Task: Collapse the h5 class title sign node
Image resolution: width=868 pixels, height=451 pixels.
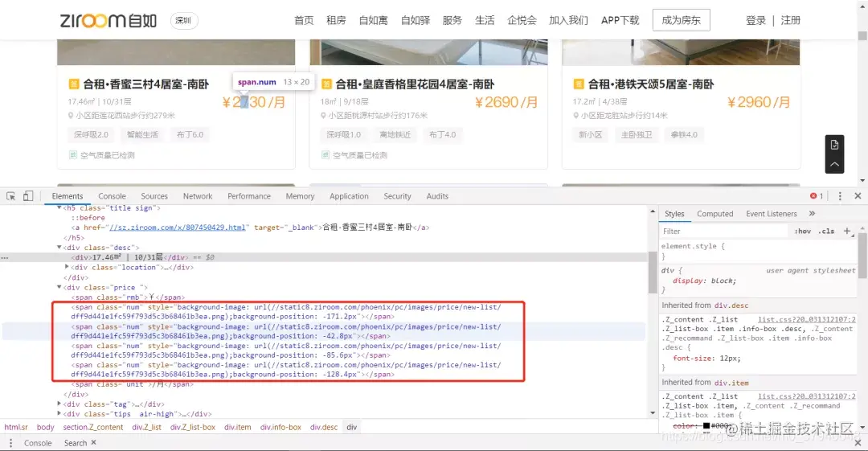Action: [59, 207]
